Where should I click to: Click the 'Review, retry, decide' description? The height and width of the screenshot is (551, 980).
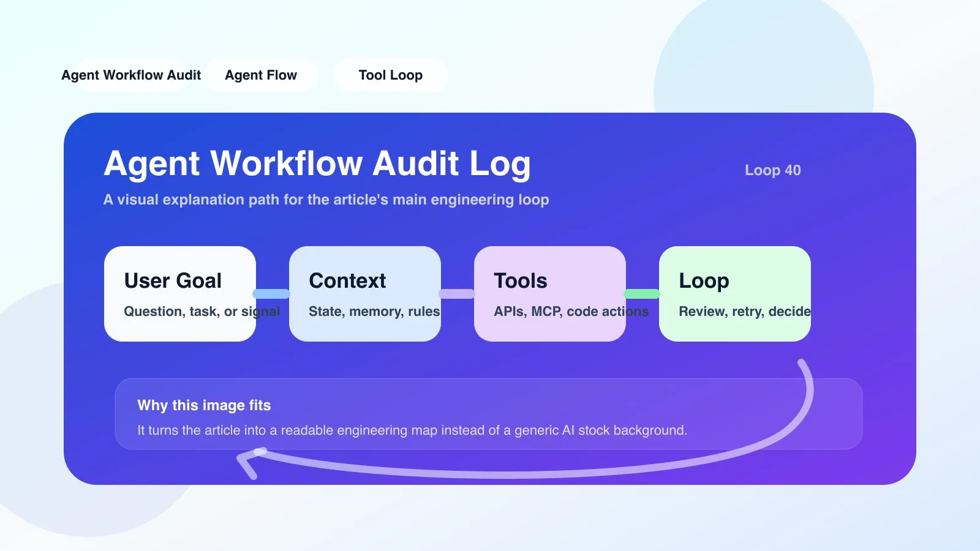(745, 312)
